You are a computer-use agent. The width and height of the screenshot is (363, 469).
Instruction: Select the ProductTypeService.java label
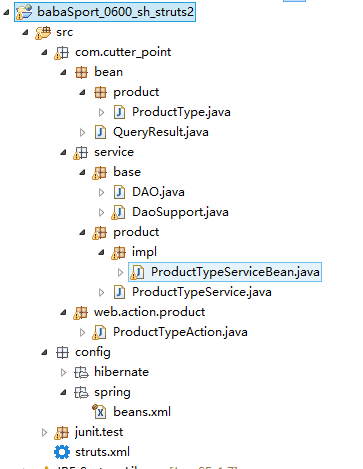202,292
